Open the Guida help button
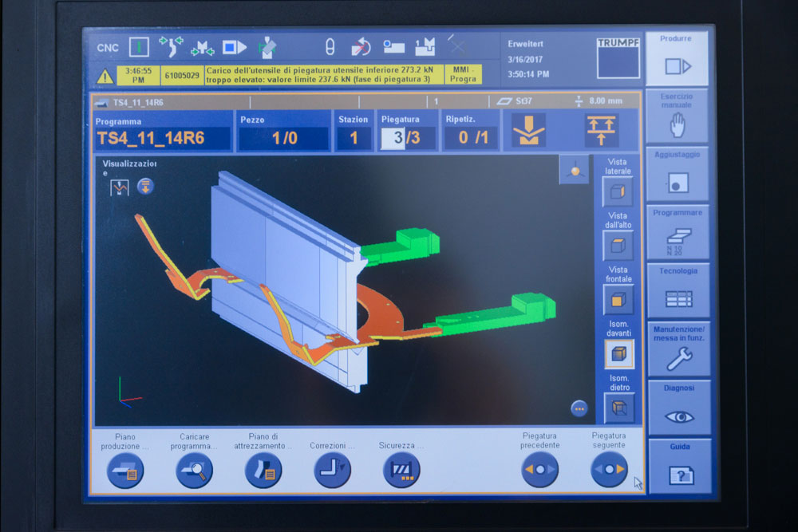The height and width of the screenshot is (532, 798). coord(681,467)
